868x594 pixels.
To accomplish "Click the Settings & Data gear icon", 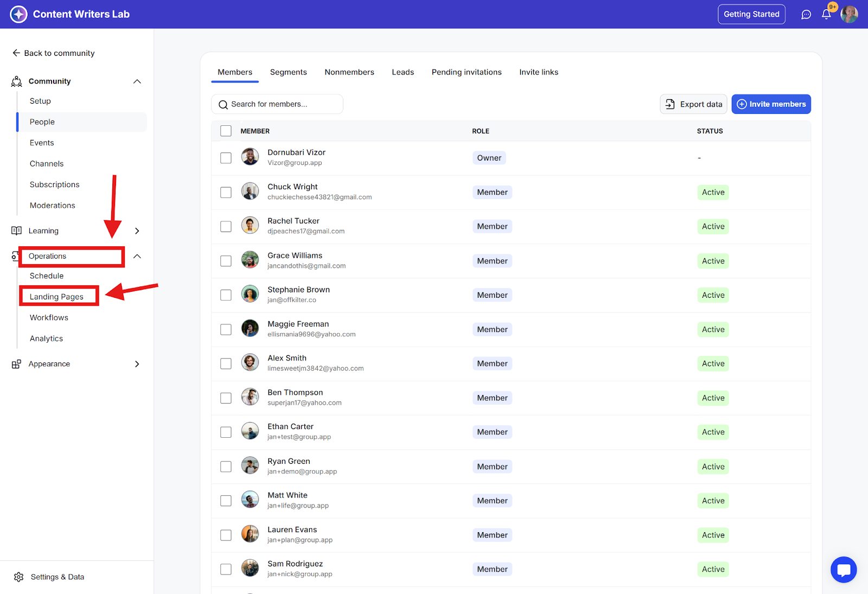I will (x=19, y=577).
